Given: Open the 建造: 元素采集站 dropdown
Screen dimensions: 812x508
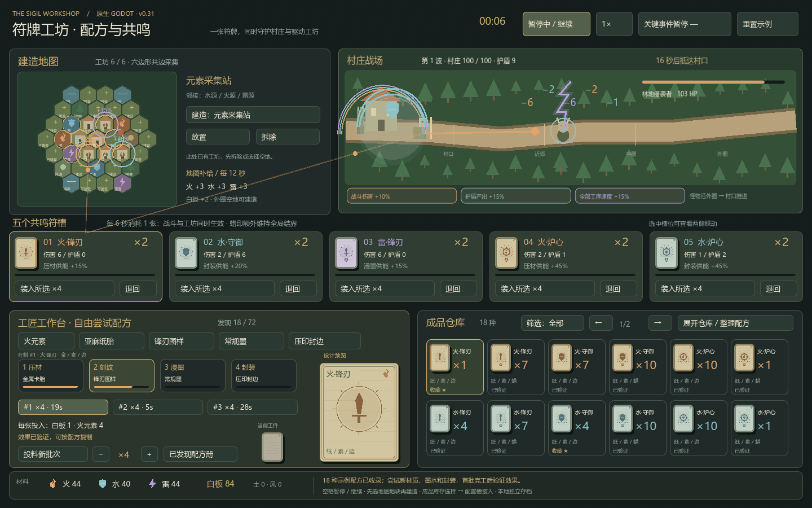Looking at the screenshot, I should (253, 115).
